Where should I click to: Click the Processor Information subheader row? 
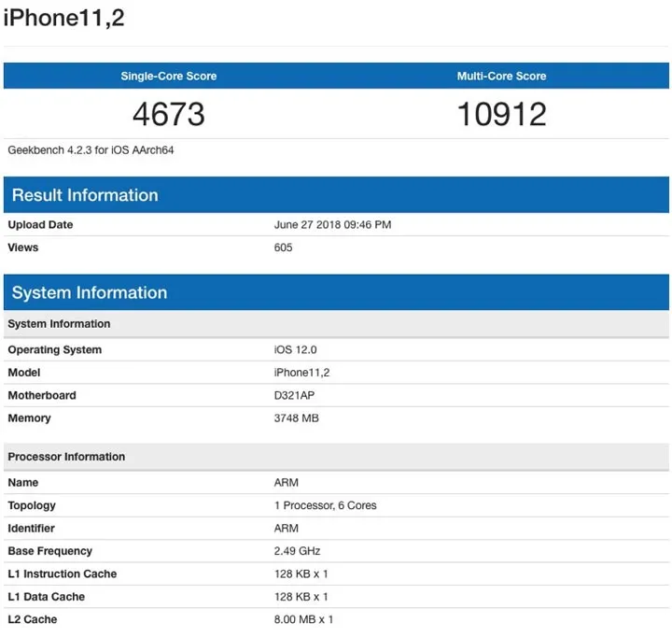[66, 457]
